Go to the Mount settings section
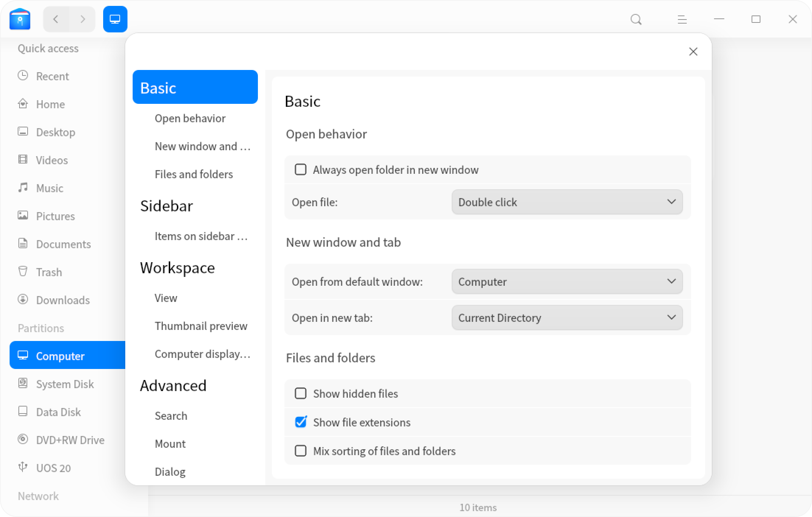 (x=170, y=444)
